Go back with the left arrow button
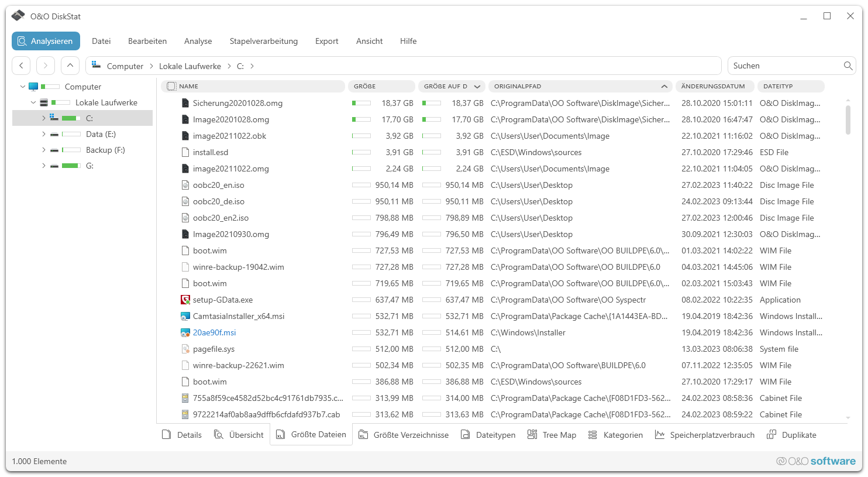Viewport: 868px width, 477px height. [x=22, y=66]
